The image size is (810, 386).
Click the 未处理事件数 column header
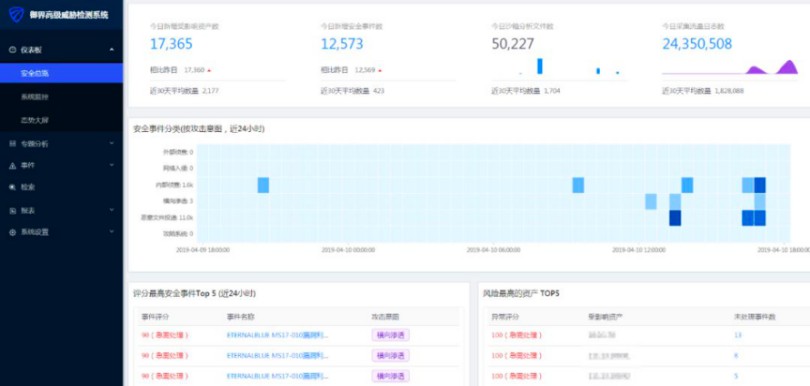[755, 316]
